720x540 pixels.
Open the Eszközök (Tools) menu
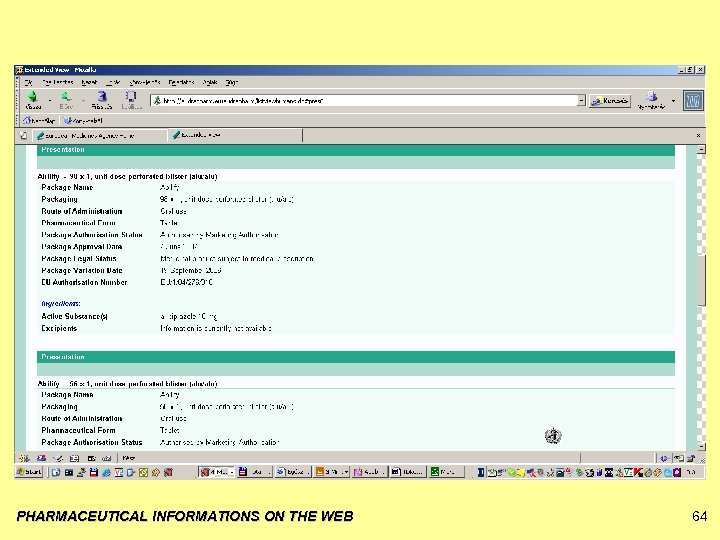(x=181, y=82)
